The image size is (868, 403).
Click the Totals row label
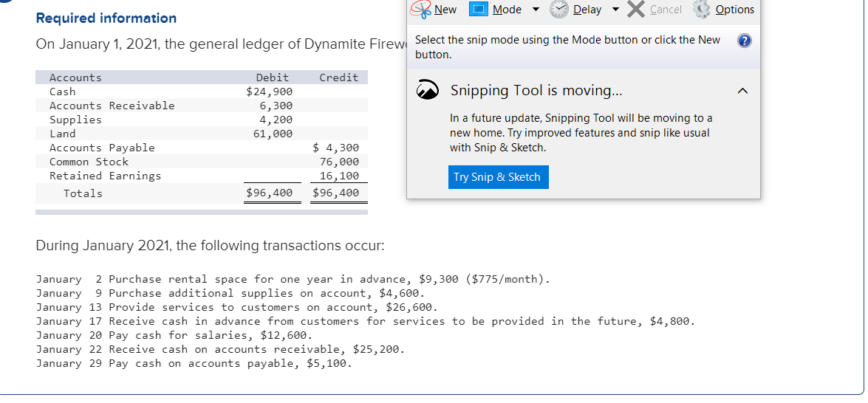click(x=83, y=193)
